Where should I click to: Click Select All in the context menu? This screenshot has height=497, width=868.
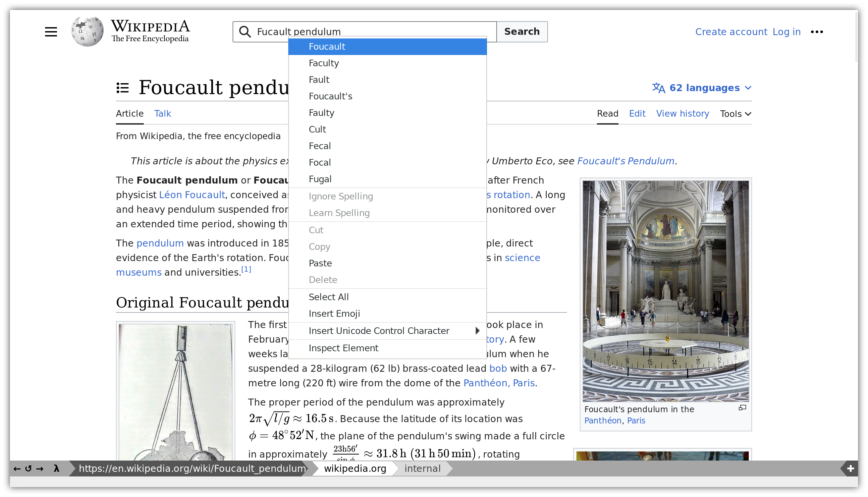tap(387, 297)
